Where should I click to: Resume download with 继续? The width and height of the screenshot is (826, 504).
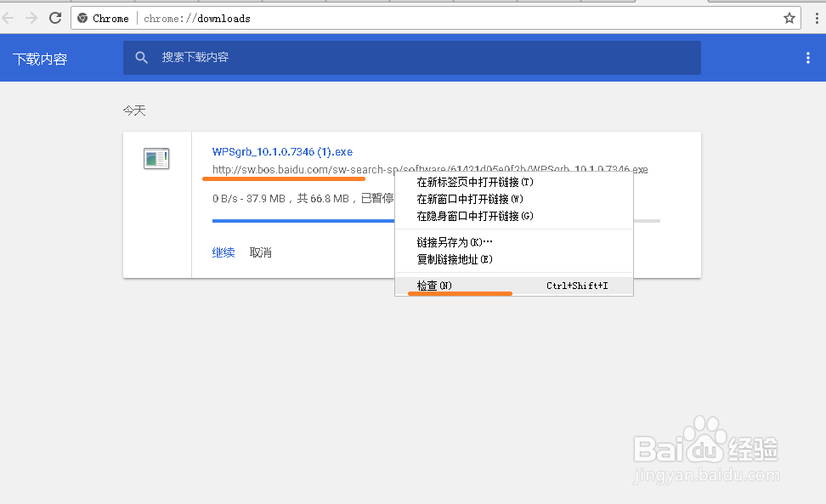point(223,252)
